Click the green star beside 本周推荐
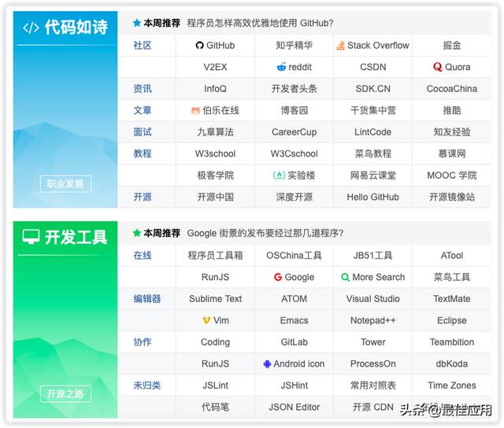Screen dimensions: 504x428 tap(137, 233)
